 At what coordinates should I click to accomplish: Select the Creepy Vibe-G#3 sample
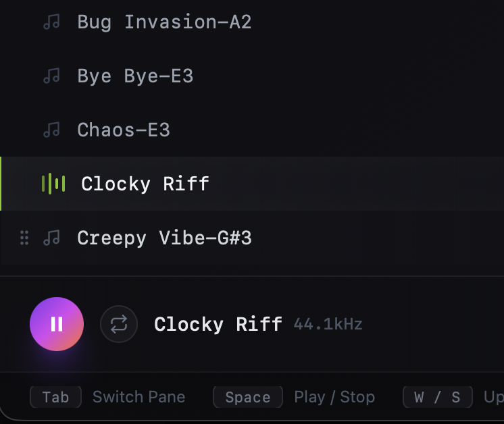tap(164, 238)
